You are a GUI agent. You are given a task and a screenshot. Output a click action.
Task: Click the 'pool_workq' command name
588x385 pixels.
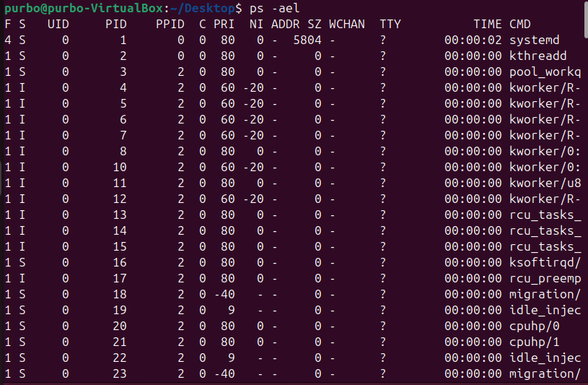pos(545,72)
